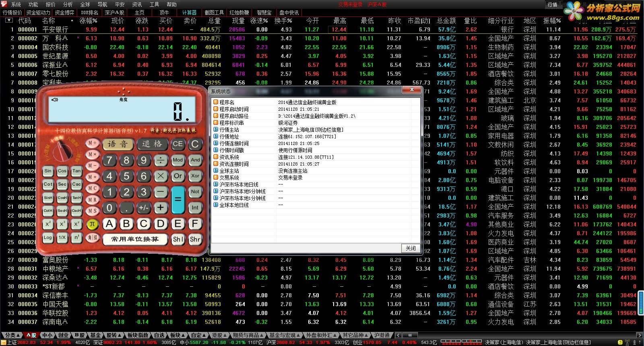The width and height of the screenshot is (644, 346).
Task: Click the hex digit F key
Action: coord(195,224)
